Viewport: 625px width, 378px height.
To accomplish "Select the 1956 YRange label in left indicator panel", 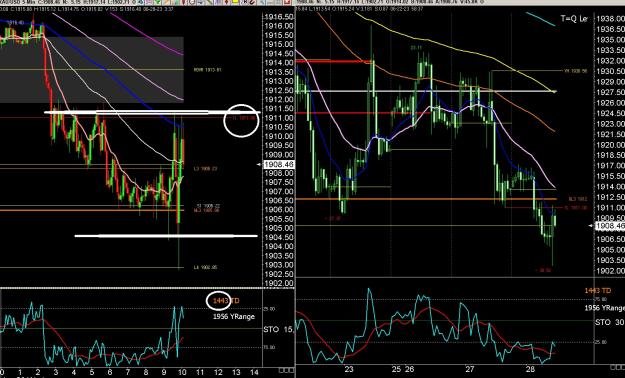I will [x=234, y=317].
